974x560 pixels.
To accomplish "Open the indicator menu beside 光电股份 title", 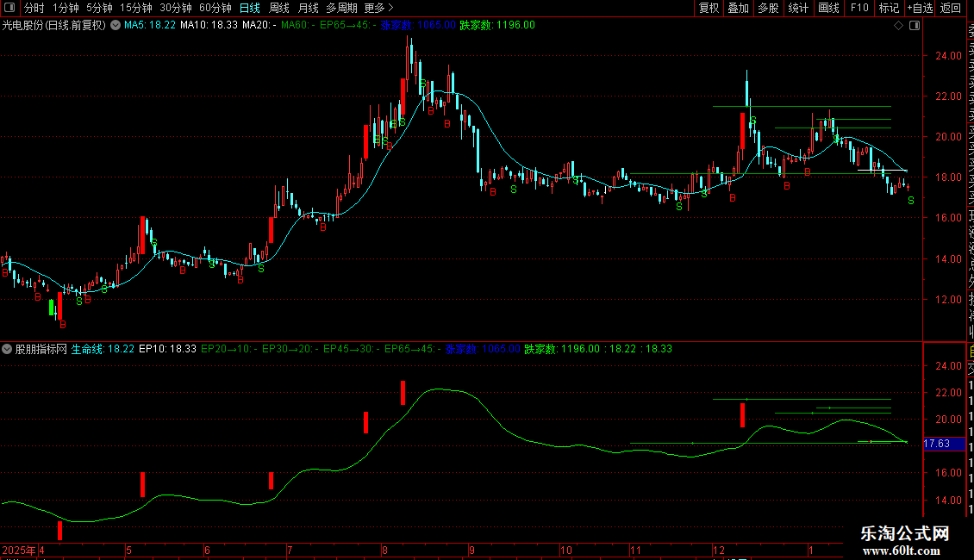I will [116, 26].
